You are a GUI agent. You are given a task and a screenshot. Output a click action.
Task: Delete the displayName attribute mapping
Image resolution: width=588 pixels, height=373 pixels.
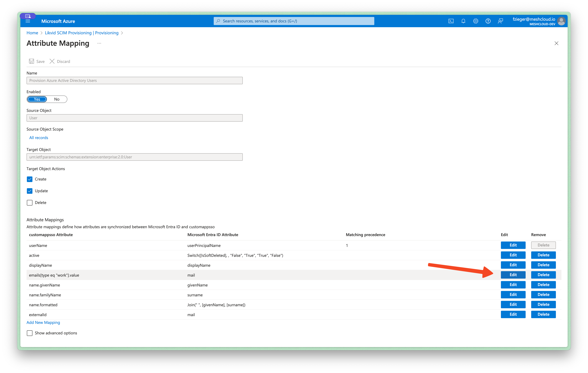pos(543,265)
